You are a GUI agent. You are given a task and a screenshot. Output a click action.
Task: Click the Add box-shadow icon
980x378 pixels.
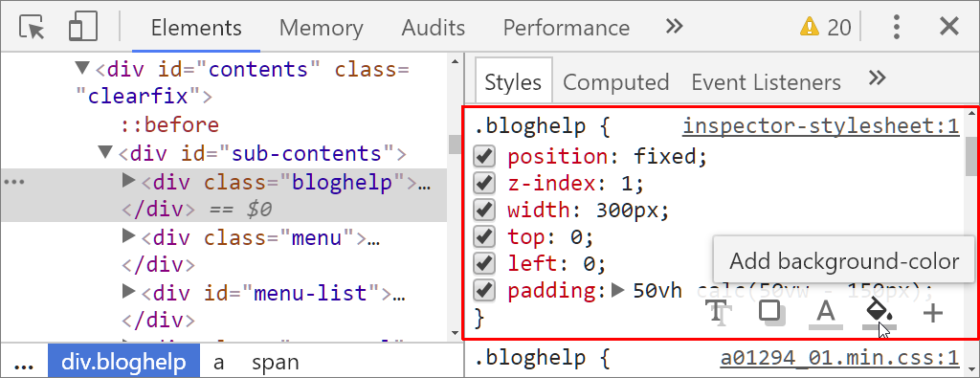(x=772, y=312)
